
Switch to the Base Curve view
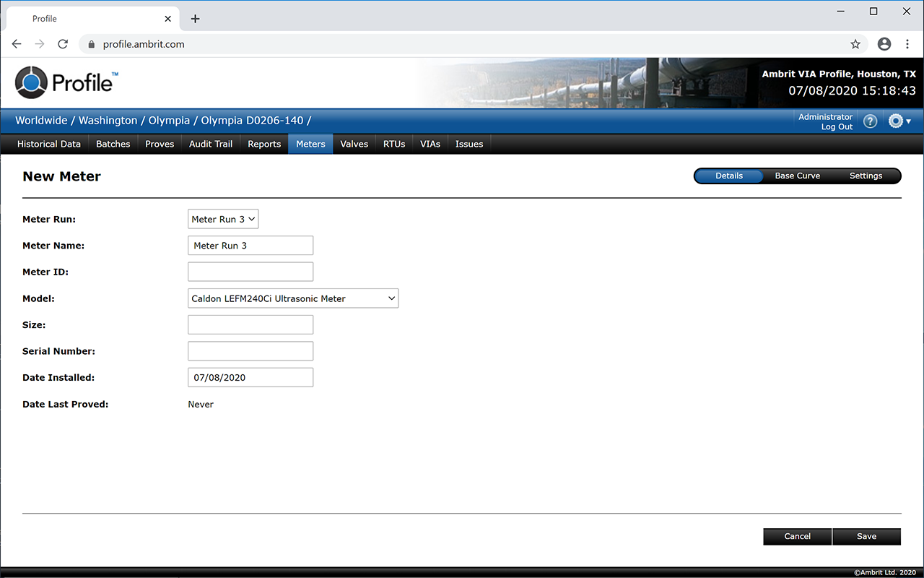(x=797, y=176)
